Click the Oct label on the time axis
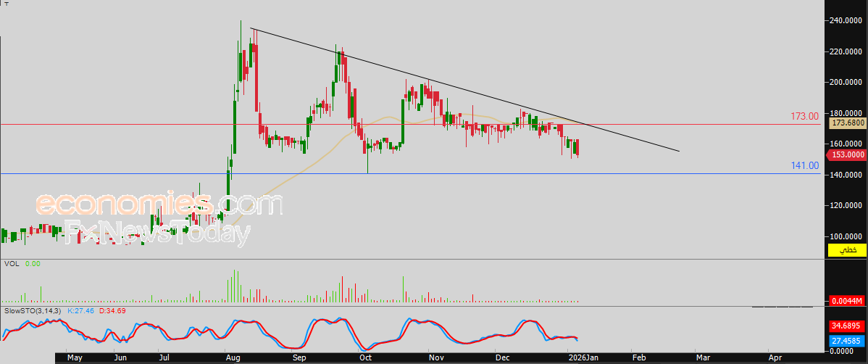The width and height of the screenshot is (868, 364). 366,357
